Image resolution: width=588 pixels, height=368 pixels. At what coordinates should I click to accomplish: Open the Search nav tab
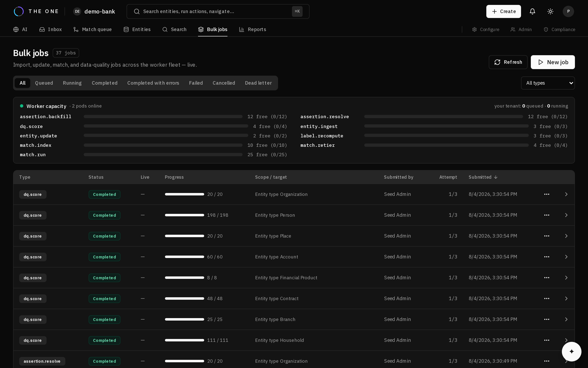tap(174, 29)
